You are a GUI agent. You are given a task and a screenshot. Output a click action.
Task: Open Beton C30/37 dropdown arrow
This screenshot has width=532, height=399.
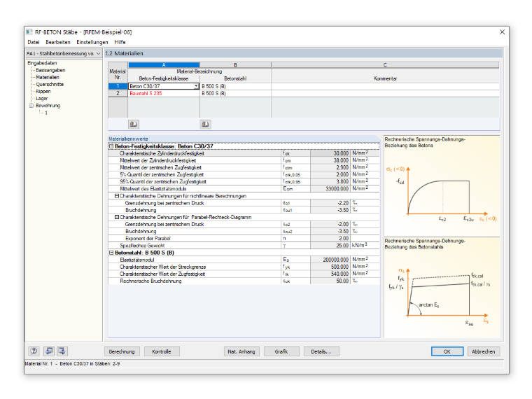(x=196, y=86)
